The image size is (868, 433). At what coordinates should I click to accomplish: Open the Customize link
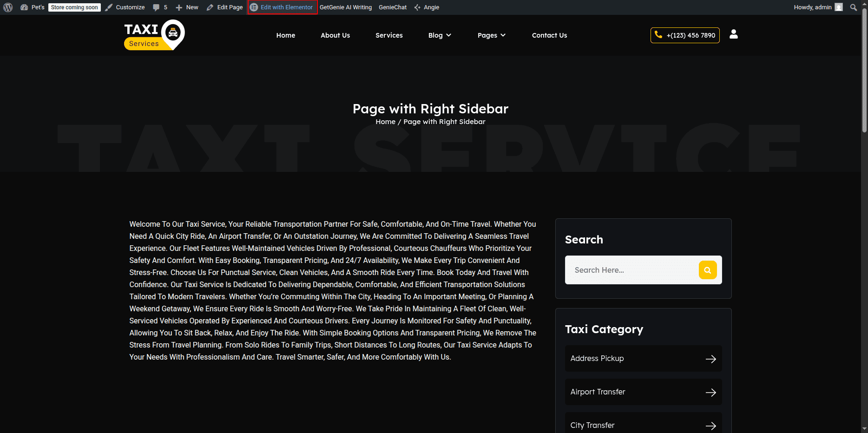pyautogui.click(x=125, y=7)
